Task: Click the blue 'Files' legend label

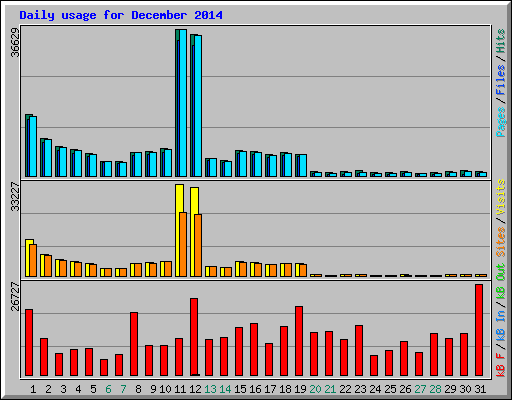Action: [x=500, y=80]
